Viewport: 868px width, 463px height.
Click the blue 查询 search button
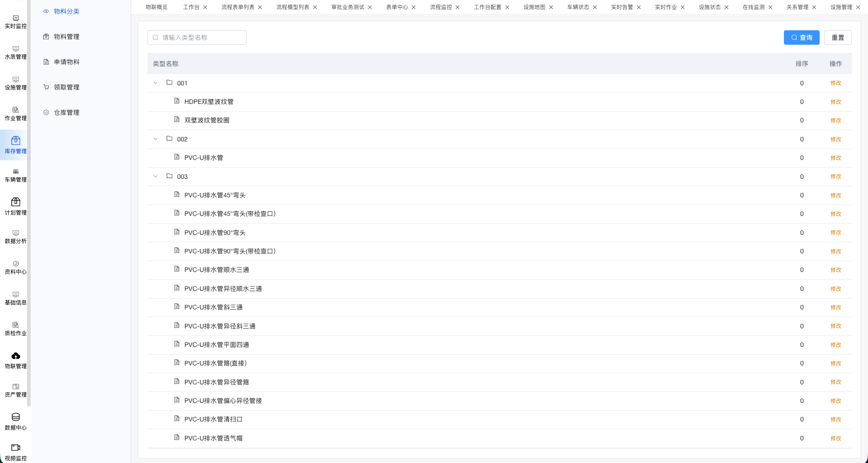[801, 37]
